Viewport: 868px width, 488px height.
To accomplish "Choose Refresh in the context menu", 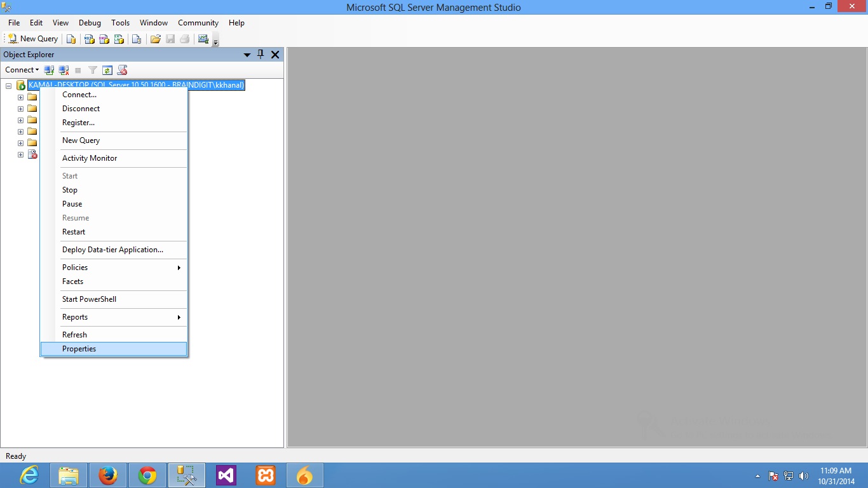I will [x=114, y=335].
